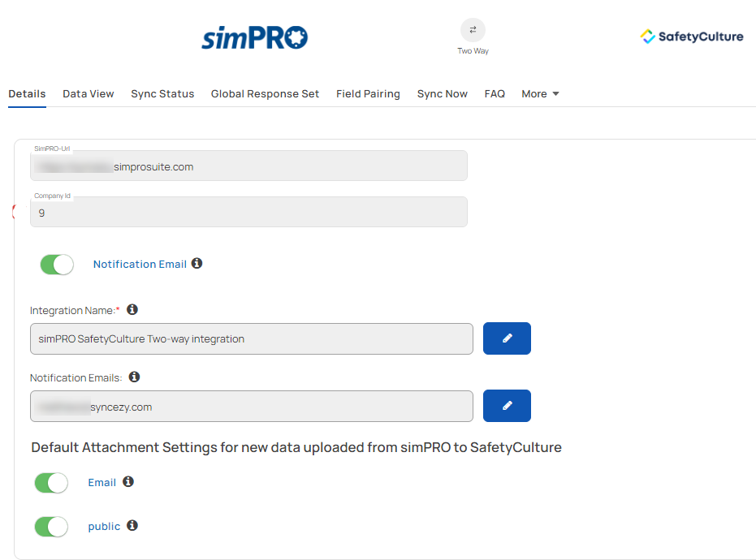Edit the Integration Name with pencil button
756x560 pixels.
click(x=507, y=338)
